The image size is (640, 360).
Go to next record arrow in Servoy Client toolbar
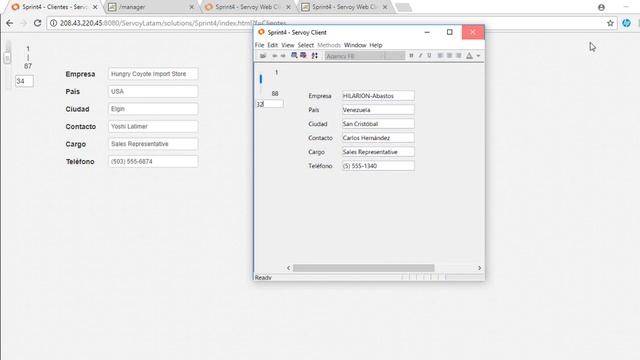click(283, 56)
